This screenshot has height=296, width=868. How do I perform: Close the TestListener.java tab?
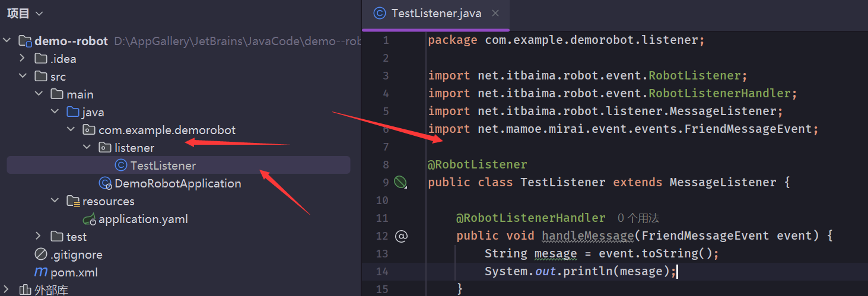point(495,13)
